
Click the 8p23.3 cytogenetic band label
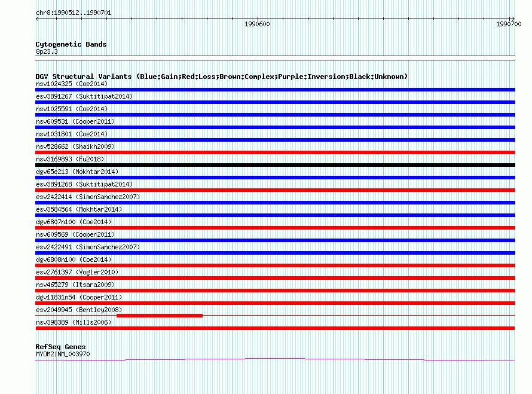click(47, 52)
